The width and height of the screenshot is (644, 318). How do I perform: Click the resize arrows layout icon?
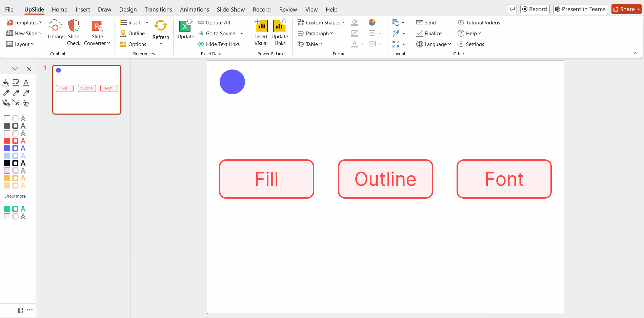coord(396,44)
